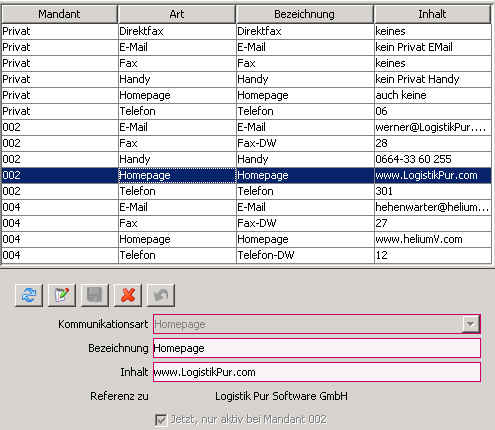Image resolution: width=495 pixels, height=430 pixels.
Task: Select the row with www.heliumV.com
Action: pyautogui.click(x=246, y=239)
